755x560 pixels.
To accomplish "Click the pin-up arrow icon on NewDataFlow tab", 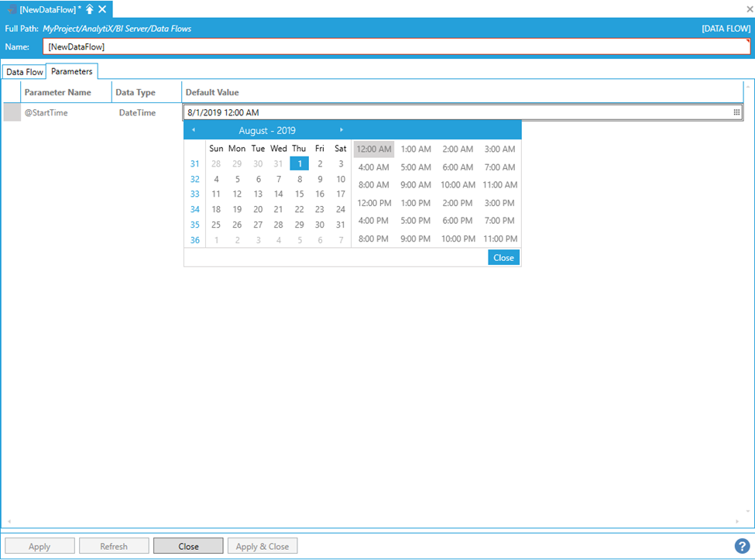I will (90, 9).
